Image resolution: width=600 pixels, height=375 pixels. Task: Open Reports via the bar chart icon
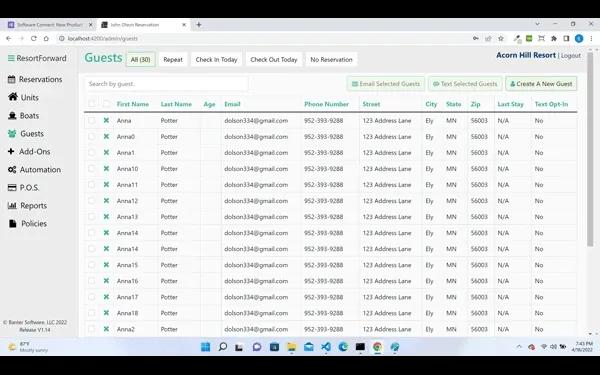tap(12, 205)
